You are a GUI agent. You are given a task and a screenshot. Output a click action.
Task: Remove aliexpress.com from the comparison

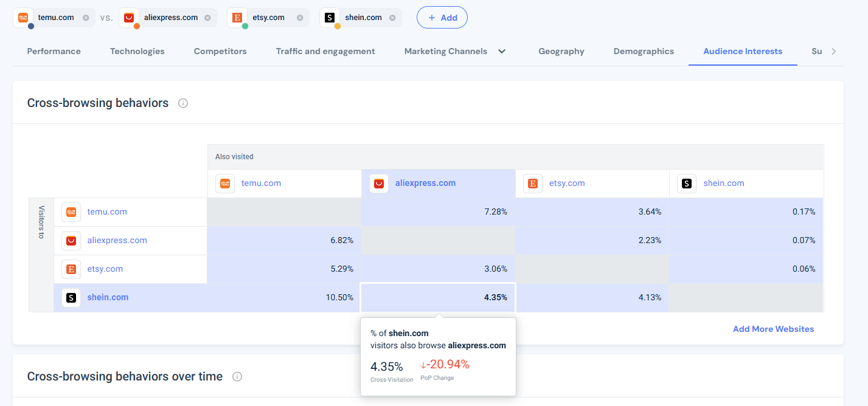point(207,18)
